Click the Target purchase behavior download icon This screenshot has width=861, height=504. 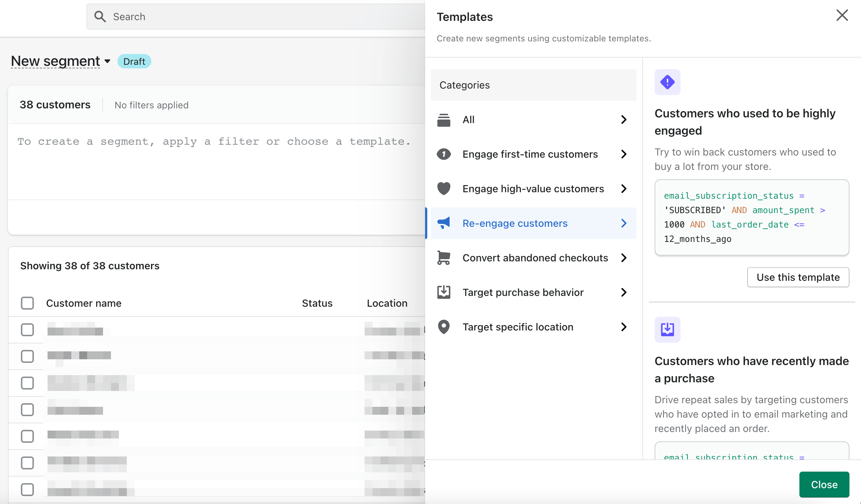pos(443,292)
